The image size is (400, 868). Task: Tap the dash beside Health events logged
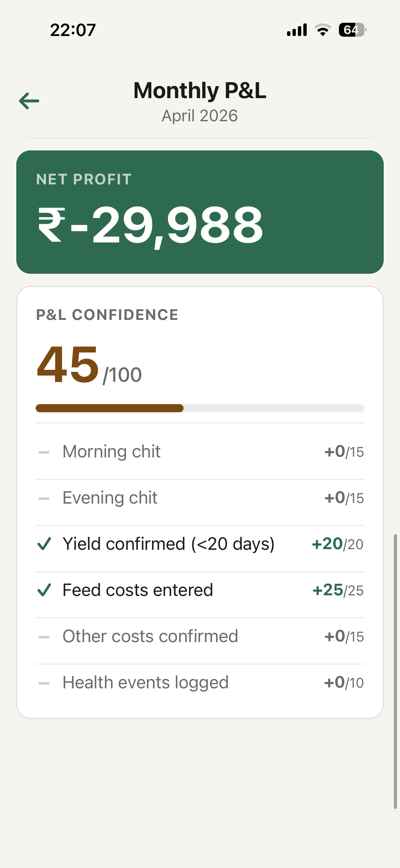click(44, 683)
